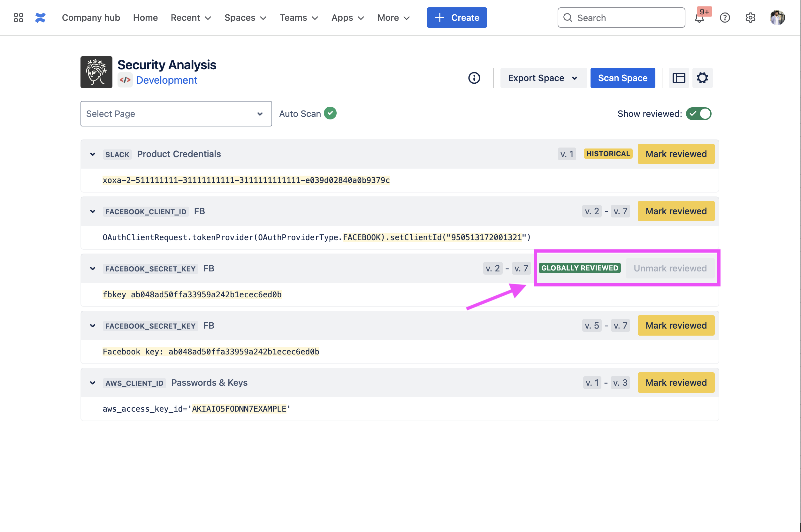Screen dimensions: 801x532
Task: Click v. 5 badge on FACEBOOK_SECRET_KEY row
Action: tap(592, 326)
